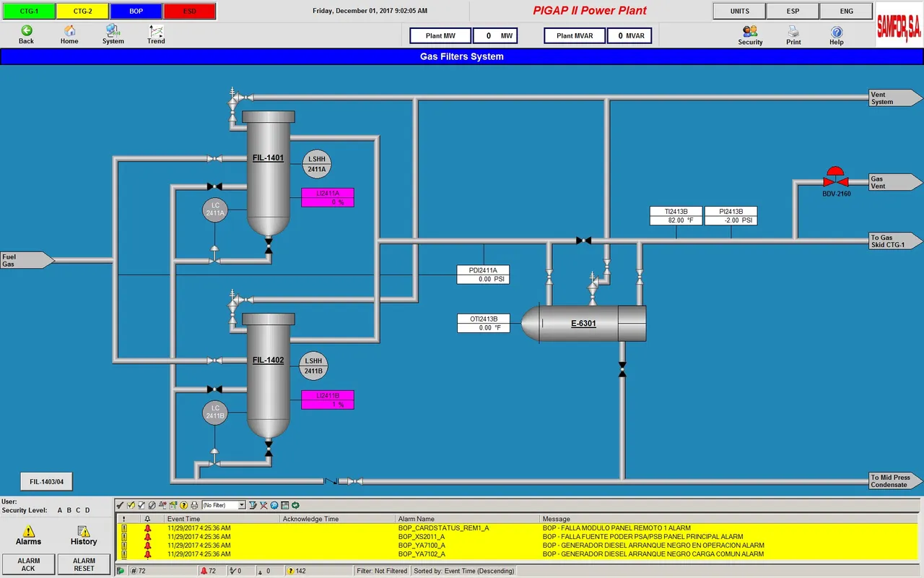The width and height of the screenshot is (924, 578).
Task: Select the ESP language option
Action: point(793,11)
